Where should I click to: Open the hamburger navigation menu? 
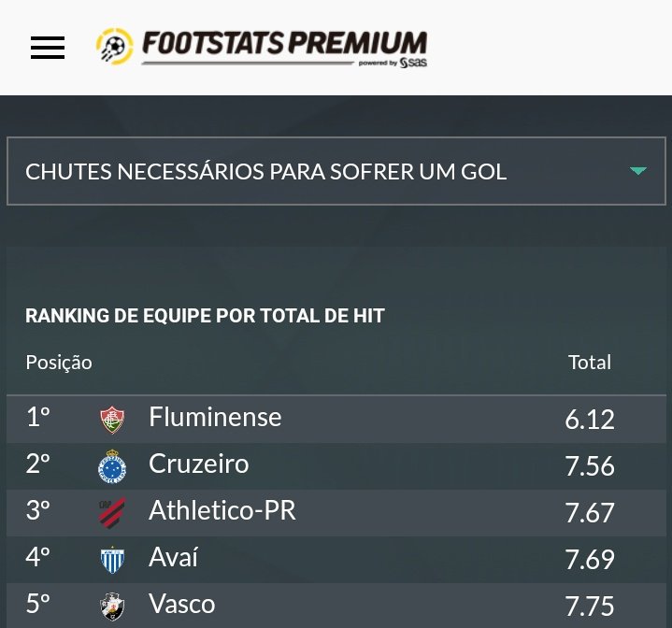(x=48, y=48)
